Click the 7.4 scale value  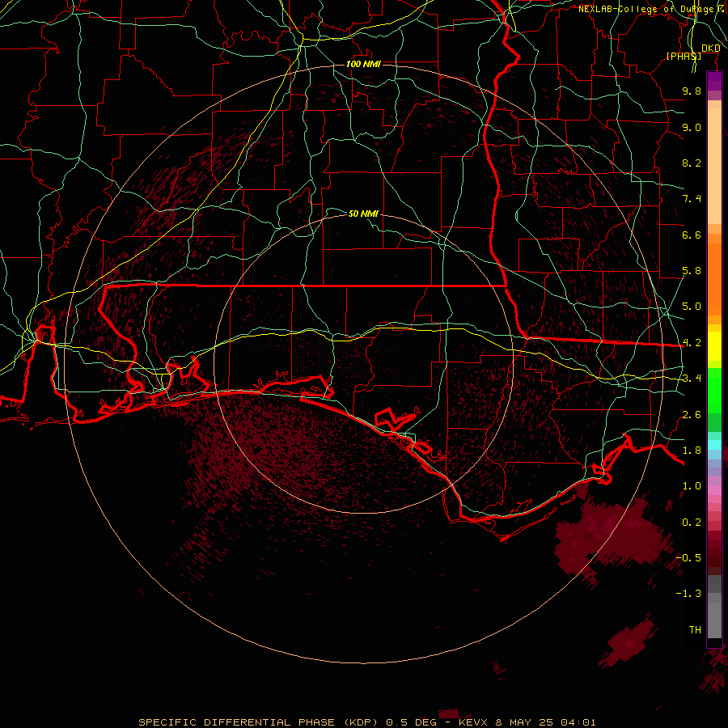tap(692, 199)
